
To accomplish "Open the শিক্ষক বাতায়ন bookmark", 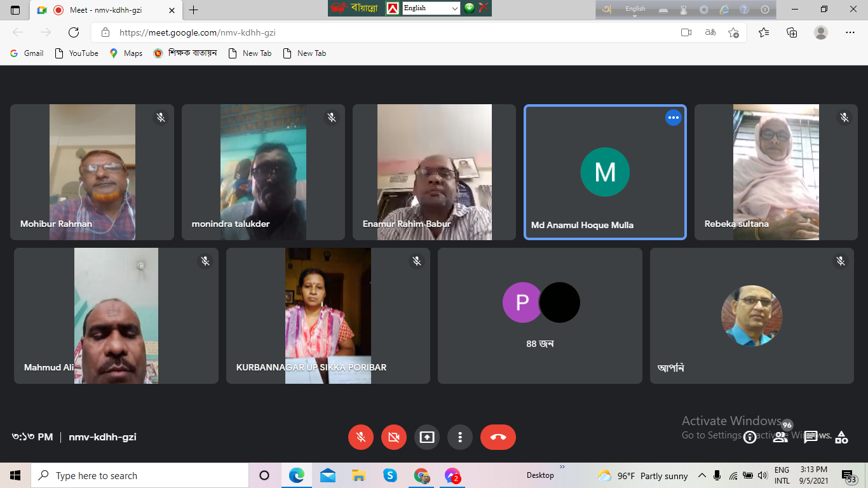I will pos(186,53).
